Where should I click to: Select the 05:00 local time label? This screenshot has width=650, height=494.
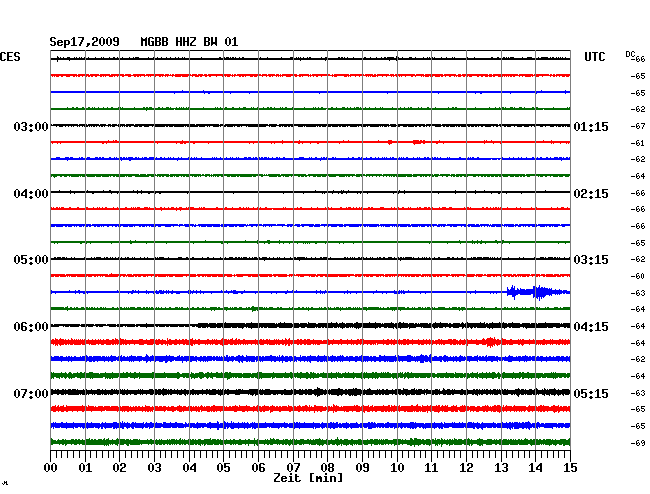[x=31, y=260]
